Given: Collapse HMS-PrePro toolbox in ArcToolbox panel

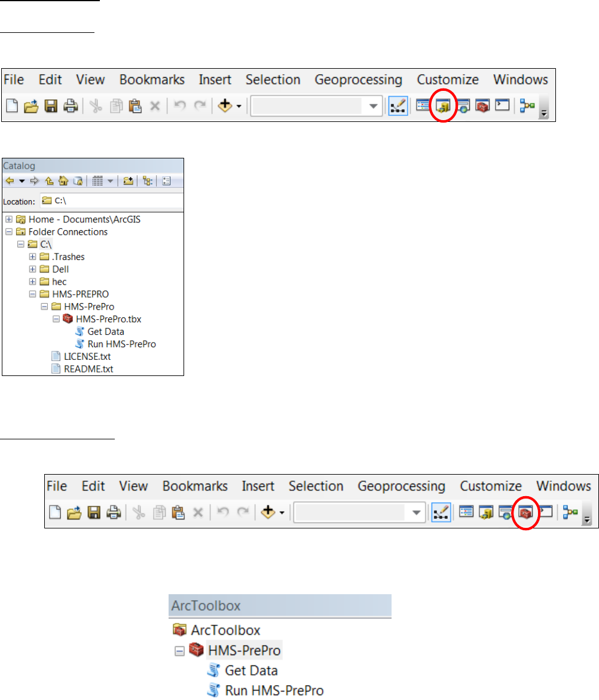Looking at the screenshot, I should click(x=179, y=652).
